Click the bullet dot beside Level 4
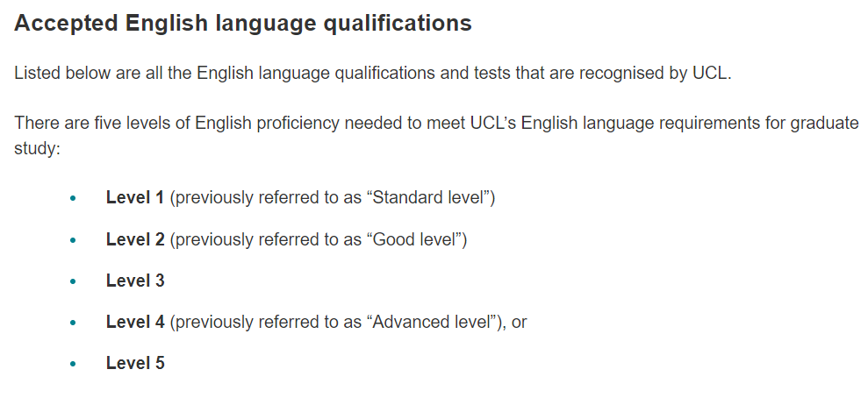868x398 pixels. [x=73, y=323]
